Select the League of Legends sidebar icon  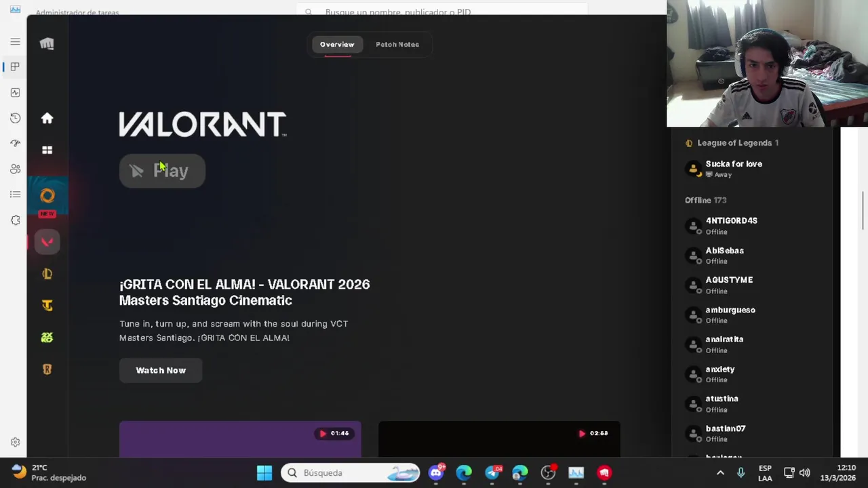[47, 274]
